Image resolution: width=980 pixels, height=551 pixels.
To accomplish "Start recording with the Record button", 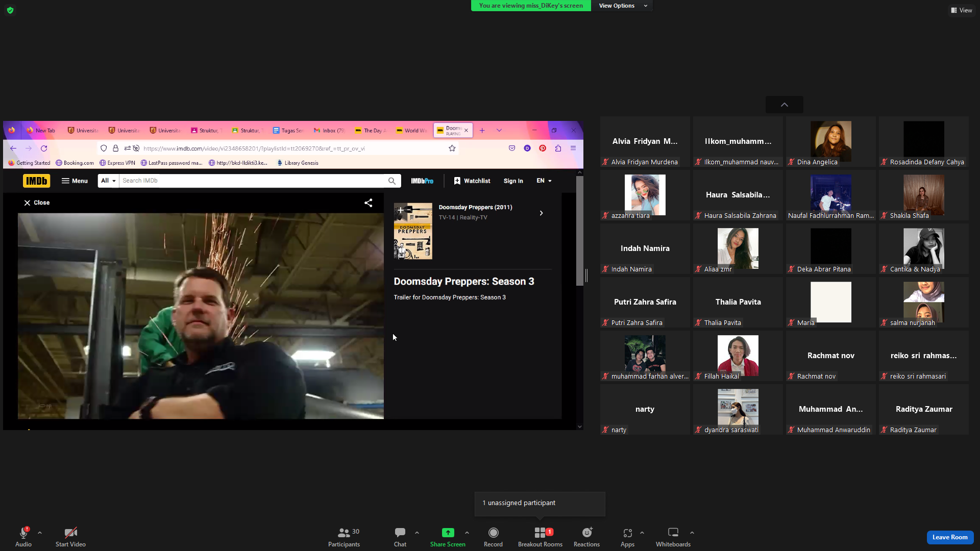I will pyautogui.click(x=493, y=537).
